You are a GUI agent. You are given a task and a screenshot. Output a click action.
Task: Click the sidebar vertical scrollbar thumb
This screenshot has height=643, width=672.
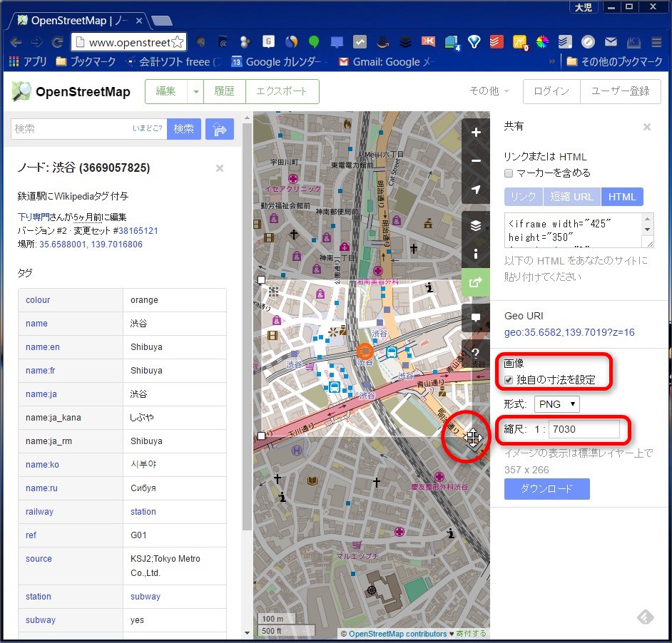[x=246, y=326]
